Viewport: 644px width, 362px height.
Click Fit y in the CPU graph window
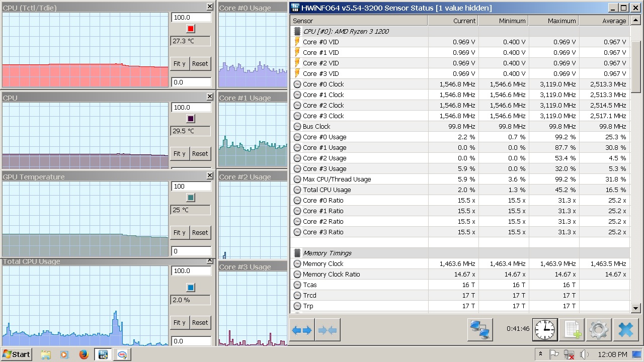tap(180, 154)
